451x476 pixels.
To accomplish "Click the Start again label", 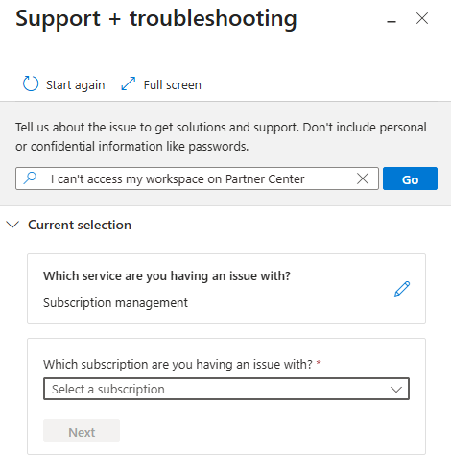I will point(76,85).
